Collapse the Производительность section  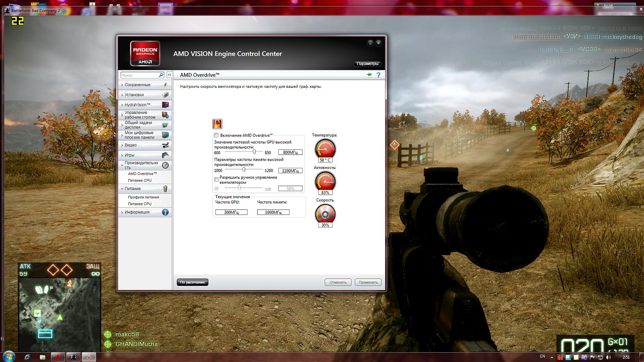click(x=122, y=165)
